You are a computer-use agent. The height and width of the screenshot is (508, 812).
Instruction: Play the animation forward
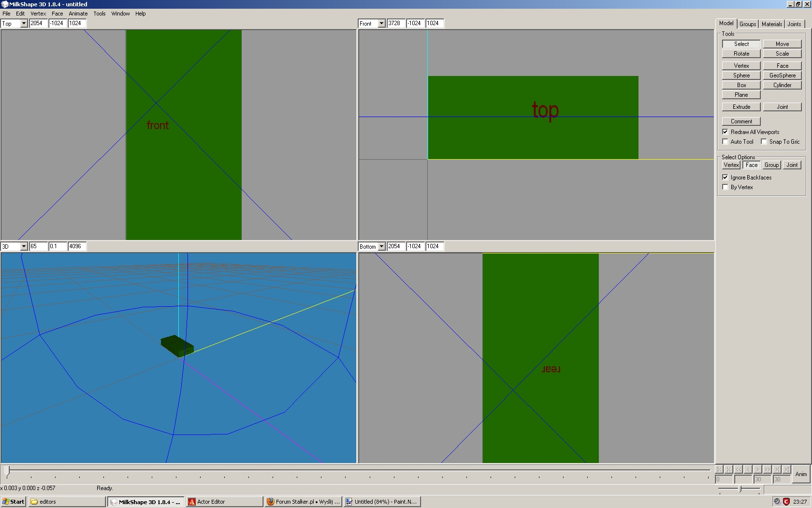[768, 469]
